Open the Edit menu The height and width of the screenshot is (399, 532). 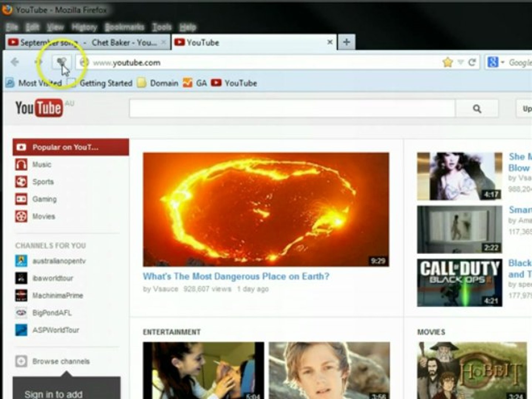point(33,27)
